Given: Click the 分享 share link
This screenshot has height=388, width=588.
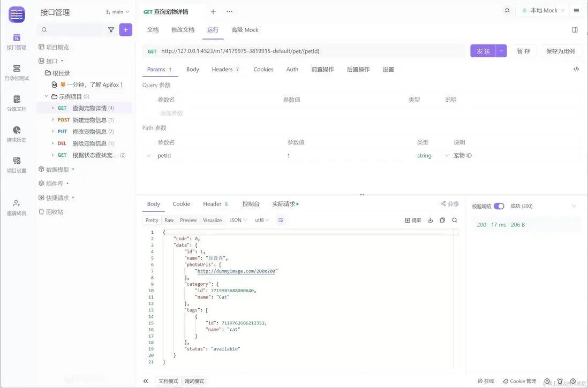Looking at the screenshot, I should 450,204.
